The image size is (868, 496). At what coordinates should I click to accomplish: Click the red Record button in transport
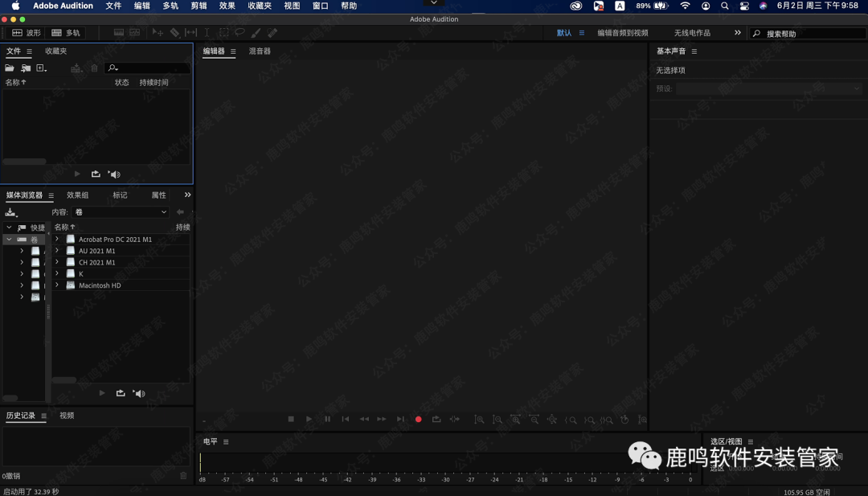point(418,419)
